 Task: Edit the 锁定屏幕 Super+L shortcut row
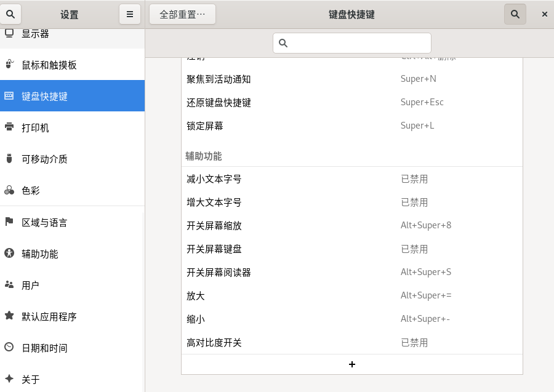pyautogui.click(x=352, y=126)
